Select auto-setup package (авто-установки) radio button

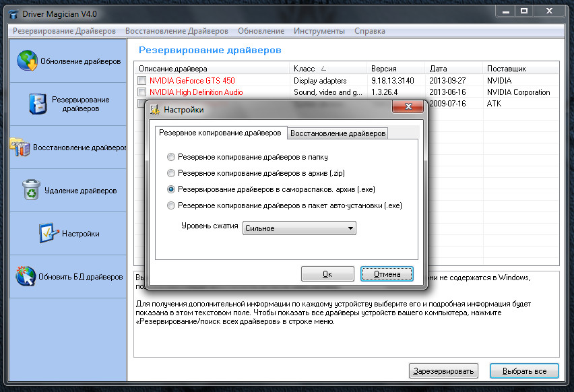coord(171,205)
